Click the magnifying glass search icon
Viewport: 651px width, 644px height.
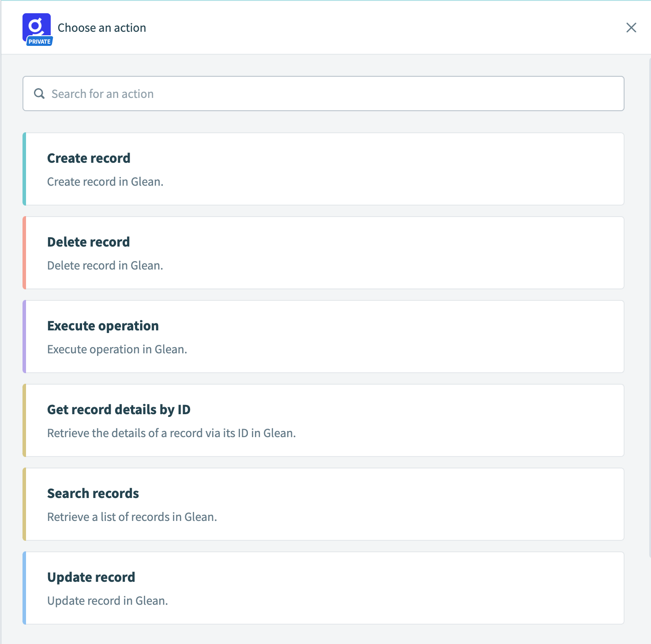pyautogui.click(x=39, y=94)
